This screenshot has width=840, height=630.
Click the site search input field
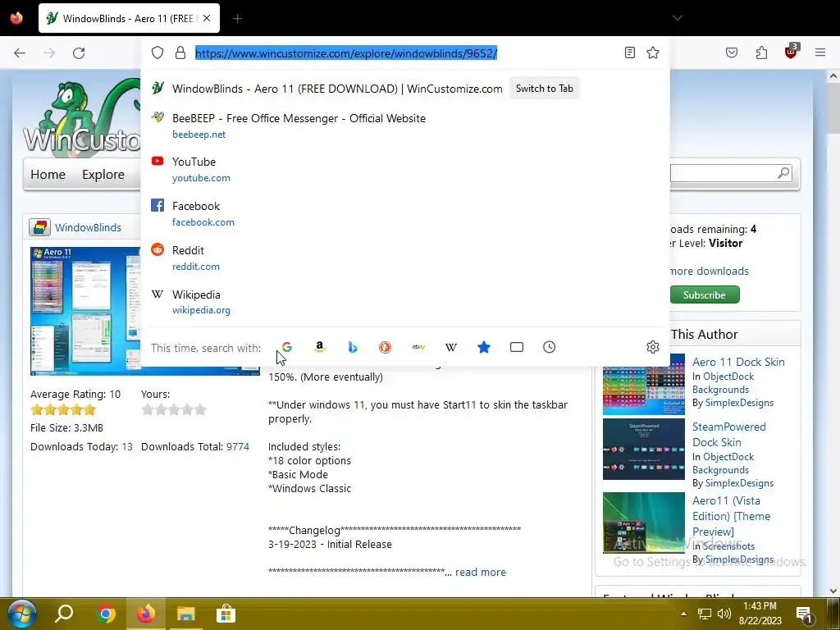[724, 172]
